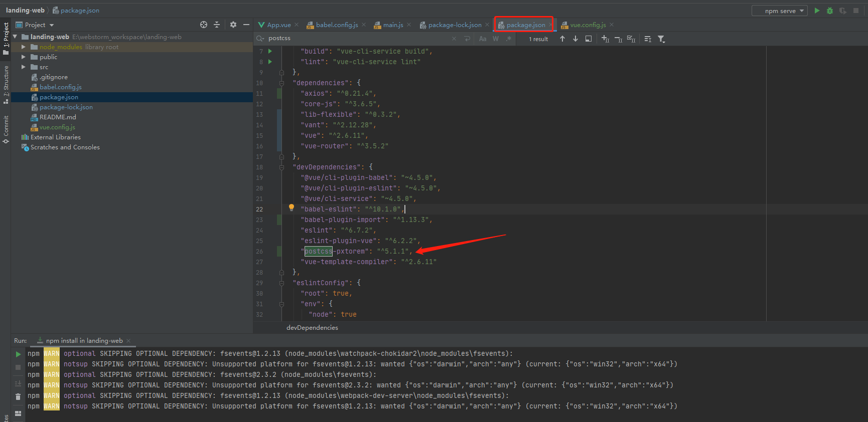Screen dimensions: 868x422
Task: Run the build script gutter arrow
Action: click(270, 51)
